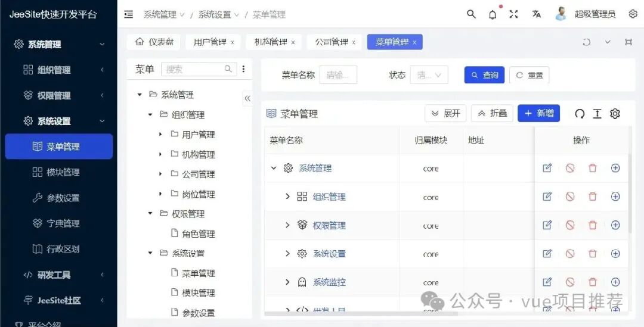Screen dimensions: 644x327
Task: Collapse 系统管理 row in table
Action: (274, 168)
